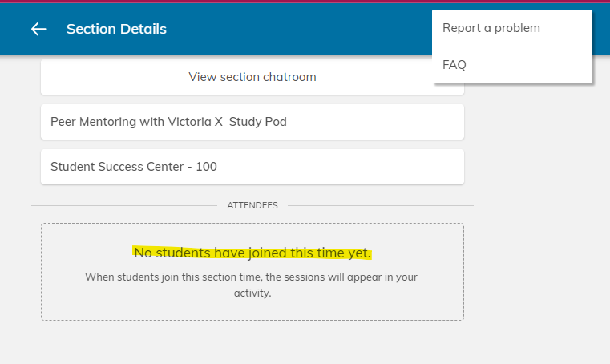Open View section chatroom

click(252, 77)
